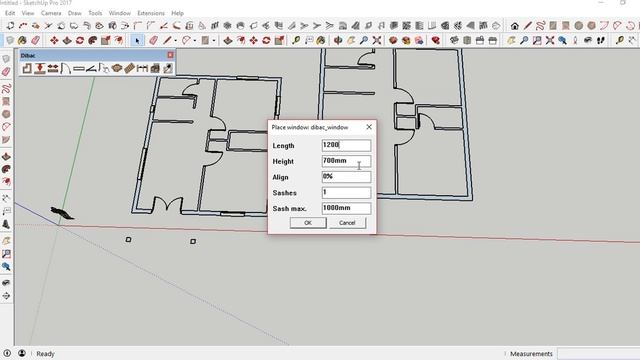Click the Dibac convert to 3D house icon
This screenshot has width=640, height=360.
coord(155,68)
